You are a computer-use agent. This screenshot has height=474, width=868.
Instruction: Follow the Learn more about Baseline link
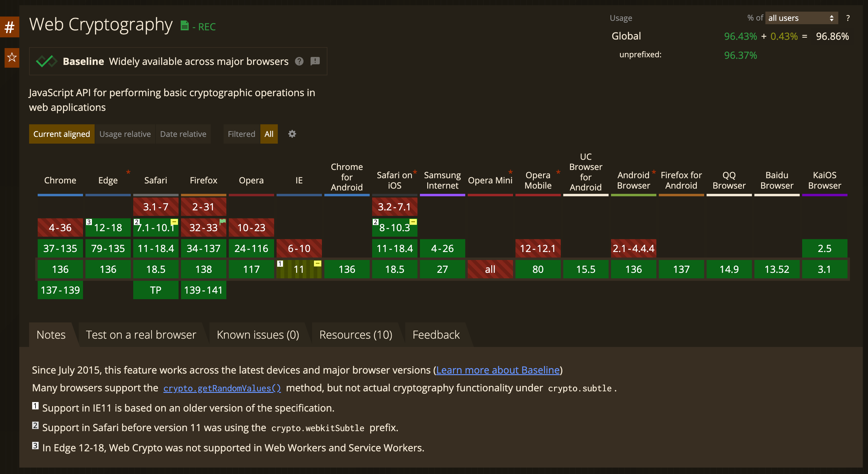(x=498, y=370)
